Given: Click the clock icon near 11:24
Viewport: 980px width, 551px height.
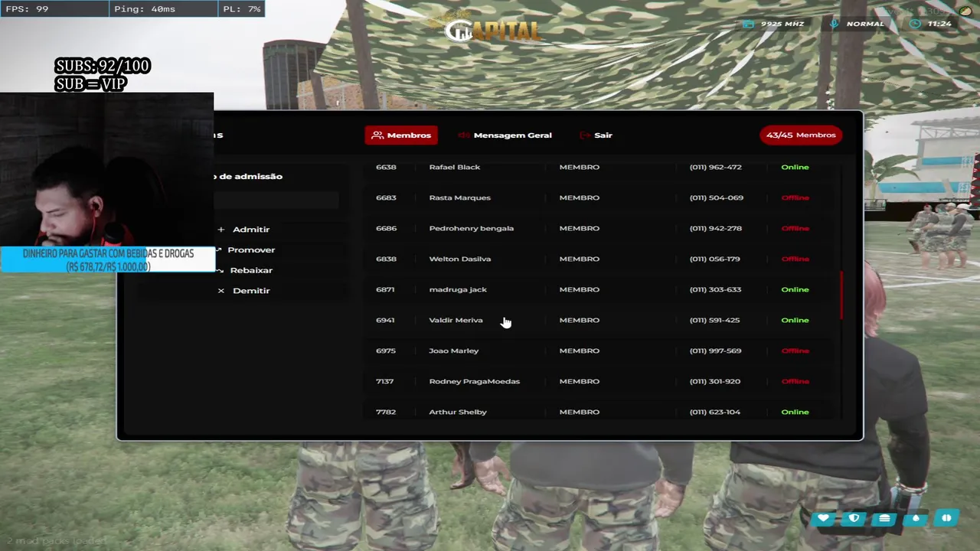Looking at the screenshot, I should click(x=916, y=24).
